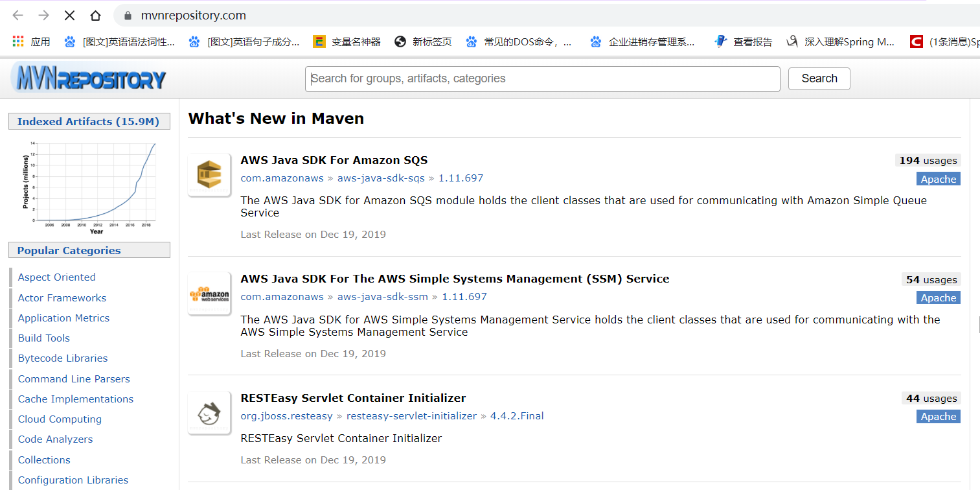Open version 1.11.697 of aws-java-sdk-ssm
The height and width of the screenshot is (490, 980).
464,296
